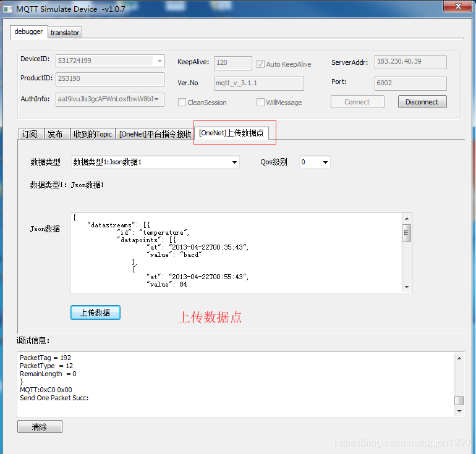The image size is (476, 454).
Task: Open the [OneNet]平台指令接收 tab
Action: pos(155,134)
